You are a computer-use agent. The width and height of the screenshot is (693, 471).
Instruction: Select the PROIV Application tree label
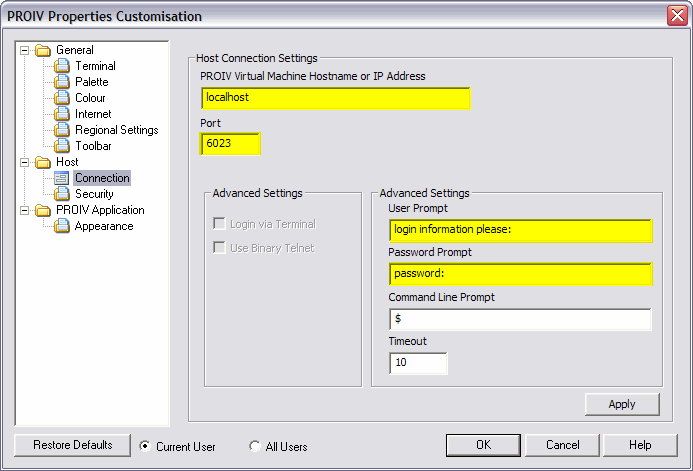100,210
